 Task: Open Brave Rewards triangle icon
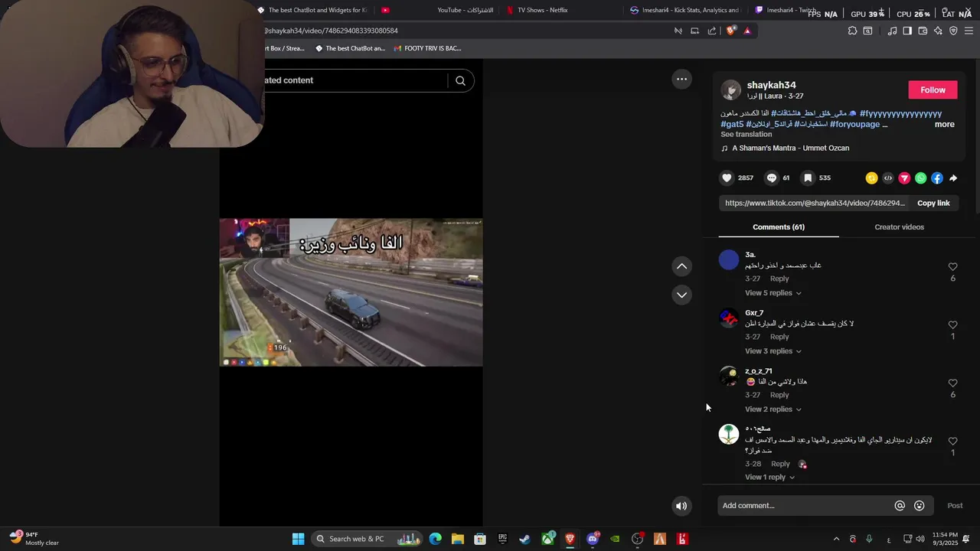click(x=747, y=31)
